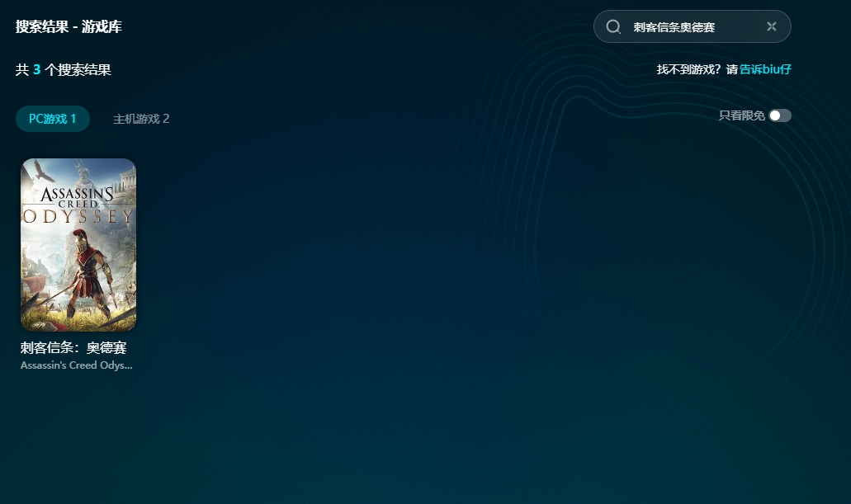Click the Assassin's Creed Odys... English subtitle

point(76,365)
